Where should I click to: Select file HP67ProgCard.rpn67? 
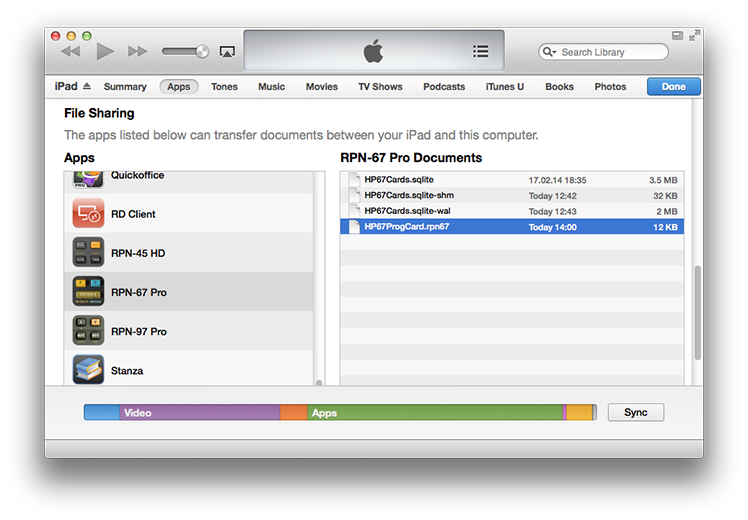(512, 227)
